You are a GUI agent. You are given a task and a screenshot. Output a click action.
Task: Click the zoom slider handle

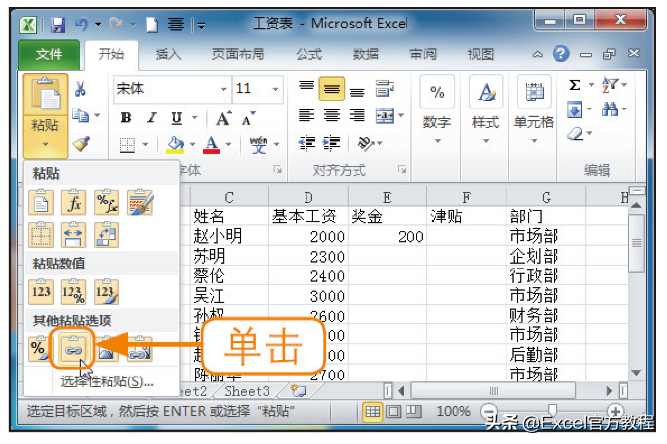pos(552,410)
